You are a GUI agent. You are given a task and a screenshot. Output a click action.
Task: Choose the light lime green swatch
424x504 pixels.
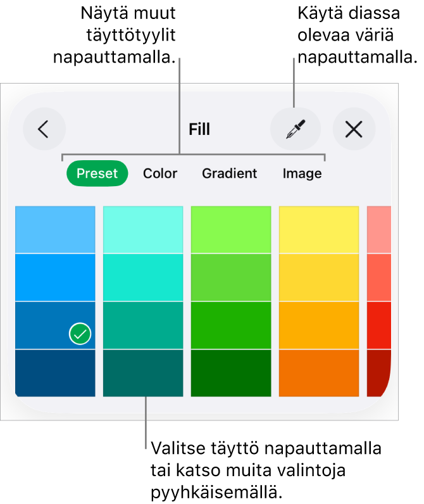[x=231, y=229]
